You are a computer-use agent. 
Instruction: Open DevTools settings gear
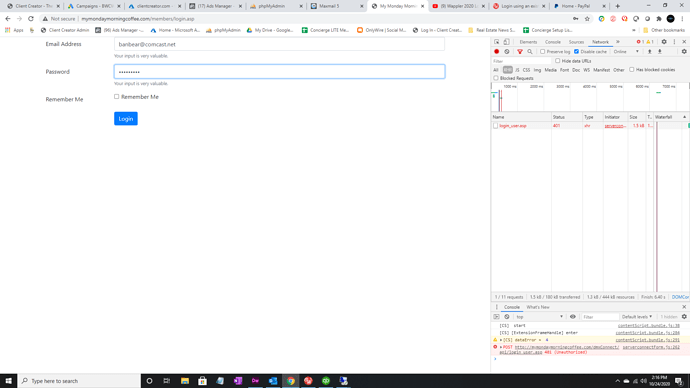point(664,42)
